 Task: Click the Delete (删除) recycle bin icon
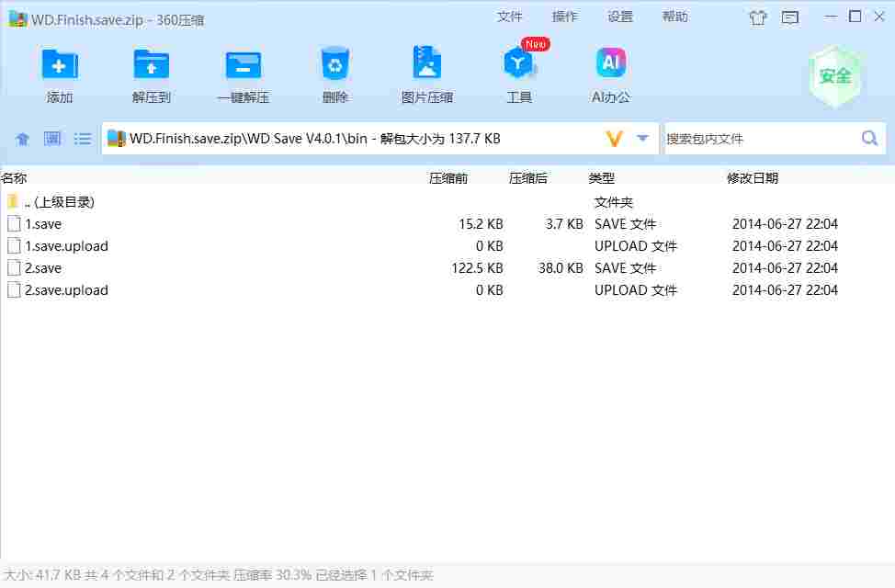click(334, 63)
